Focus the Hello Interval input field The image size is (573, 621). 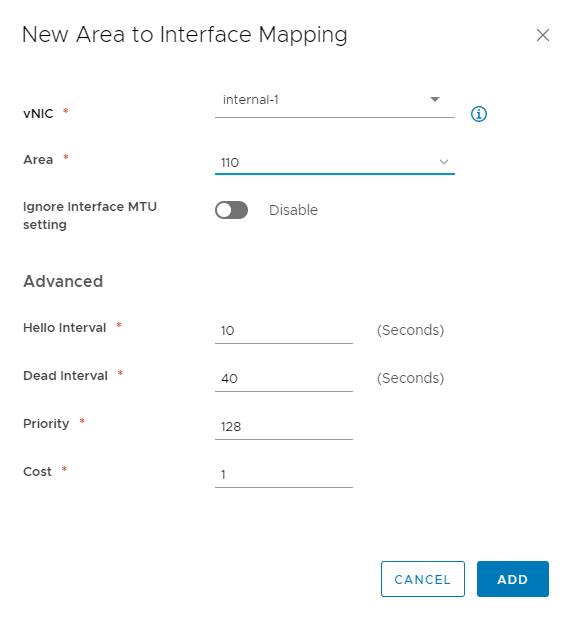click(x=284, y=331)
